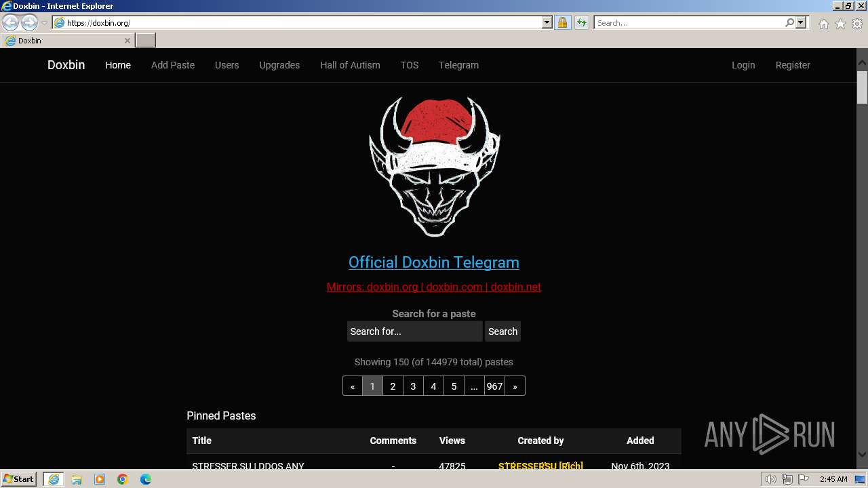This screenshot has width=868, height=488.
Task: Click the Added column header
Action: pos(640,441)
